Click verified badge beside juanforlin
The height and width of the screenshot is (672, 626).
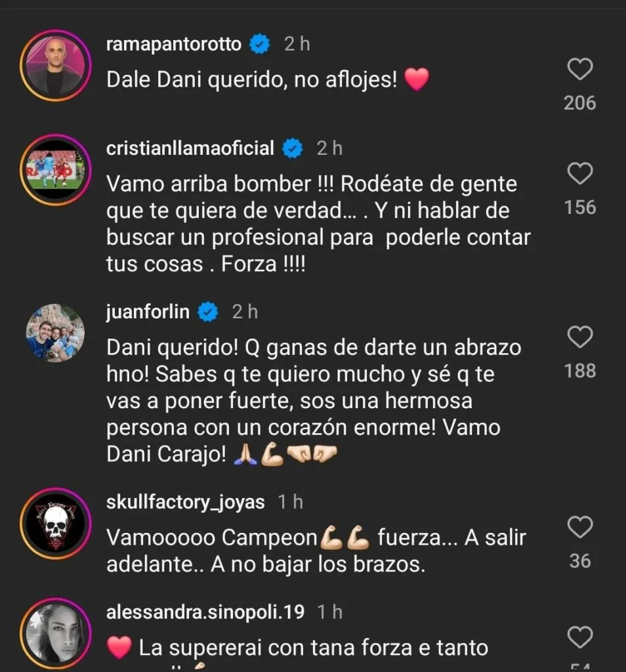click(x=208, y=312)
